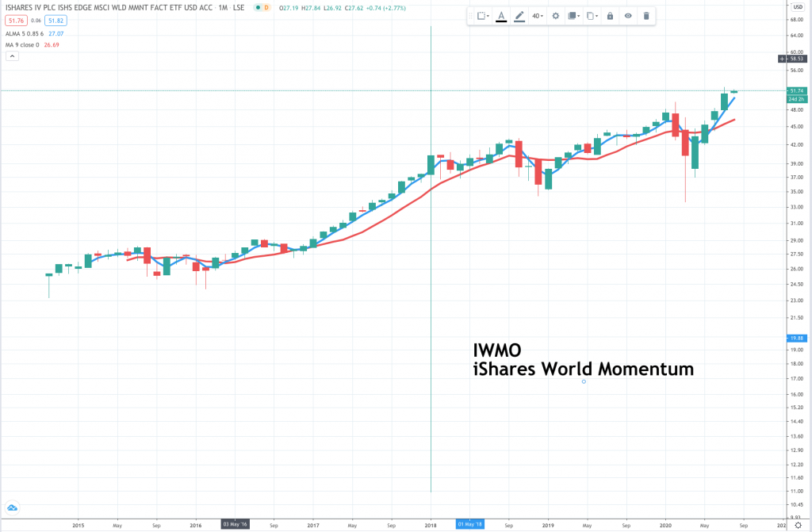812x532 pixels.
Task: Open the font size 40 dropdown
Action: coord(538,16)
